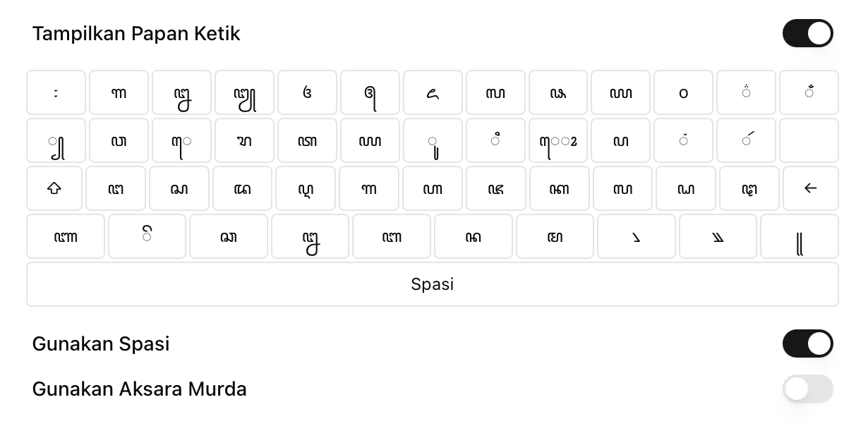Tap the single slash pada lingsa key
The image size is (868, 426).
coord(636,236)
